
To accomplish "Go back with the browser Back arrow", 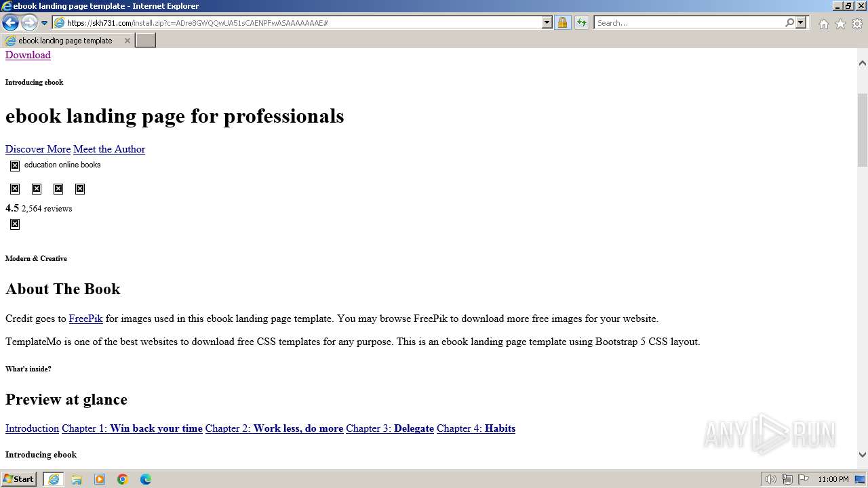I will [x=10, y=22].
